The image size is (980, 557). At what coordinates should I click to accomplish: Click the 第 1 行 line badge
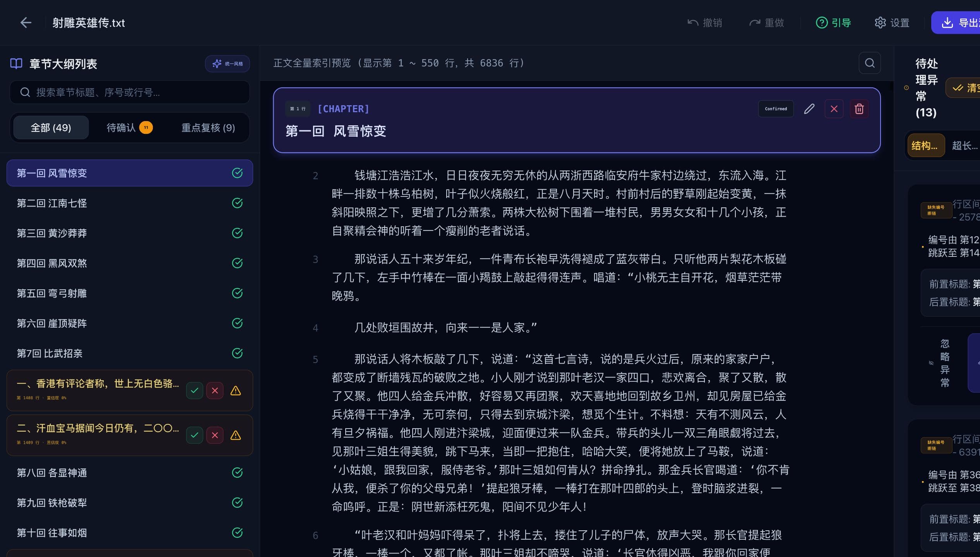click(298, 109)
